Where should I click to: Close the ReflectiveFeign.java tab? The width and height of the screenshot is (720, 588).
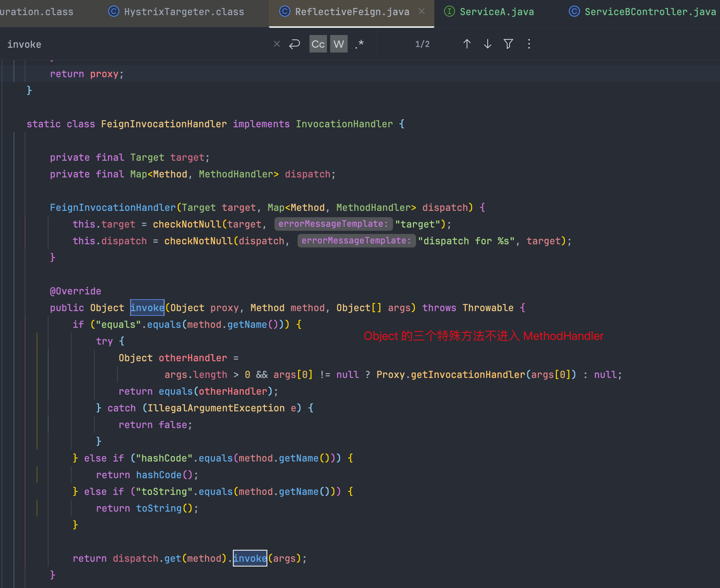click(x=422, y=12)
